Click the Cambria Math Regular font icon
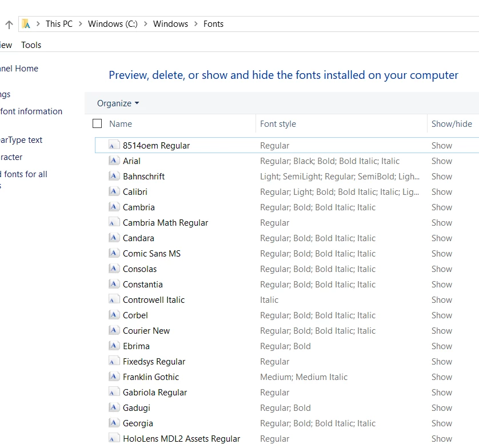479x448 pixels. (x=114, y=223)
